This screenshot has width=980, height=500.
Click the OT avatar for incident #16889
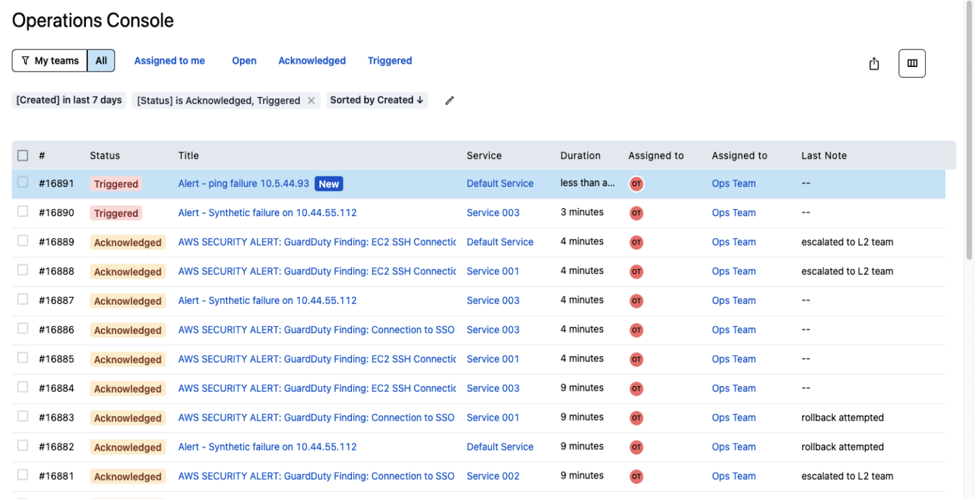pyautogui.click(x=636, y=242)
